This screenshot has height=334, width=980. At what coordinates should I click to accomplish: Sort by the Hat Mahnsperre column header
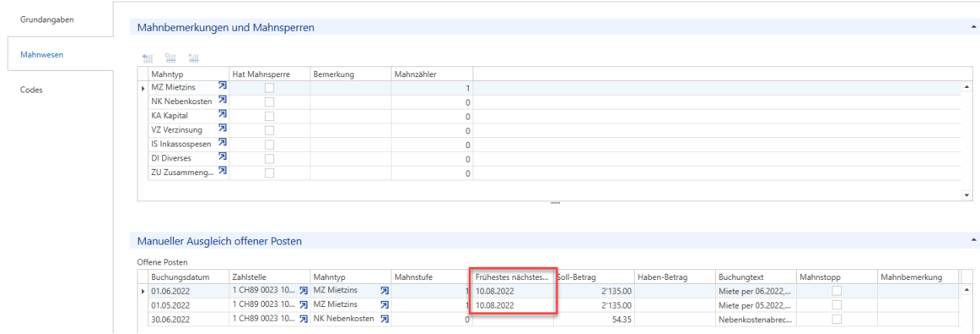pyautogui.click(x=270, y=73)
